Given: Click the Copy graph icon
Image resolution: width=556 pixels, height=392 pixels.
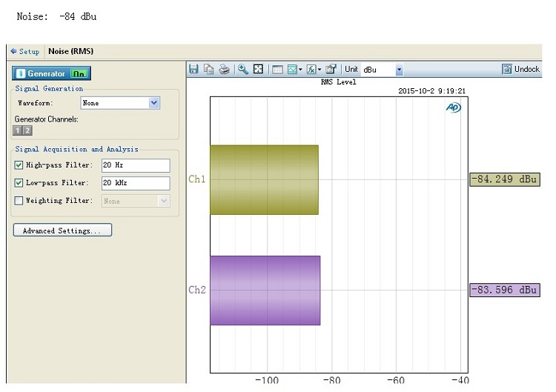Looking at the screenshot, I should tap(208, 70).
